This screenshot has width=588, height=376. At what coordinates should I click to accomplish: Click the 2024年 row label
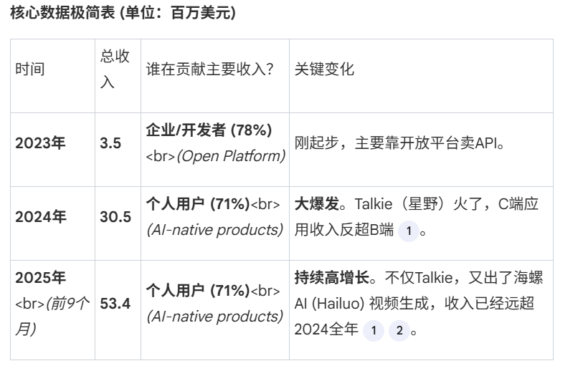pyautogui.click(x=40, y=217)
